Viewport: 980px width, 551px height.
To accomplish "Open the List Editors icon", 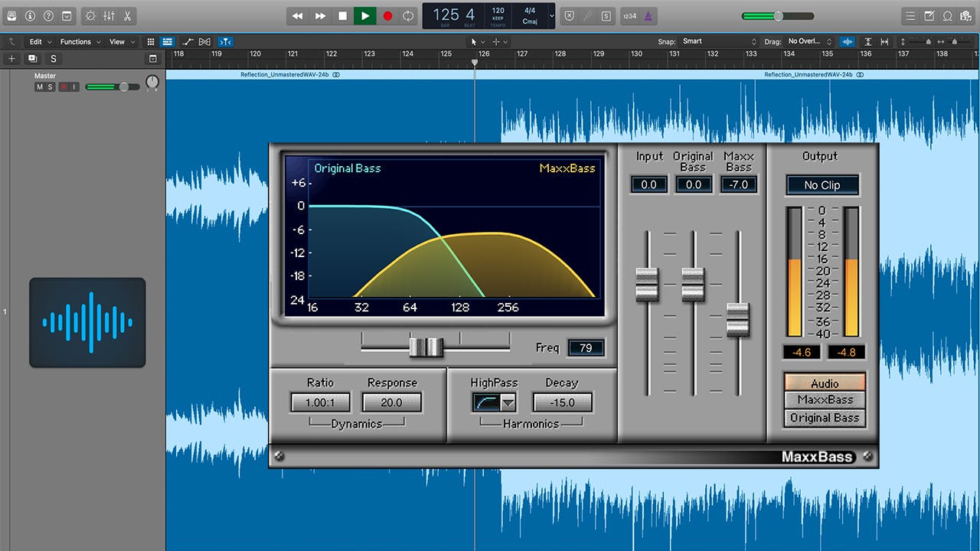I will click(910, 15).
